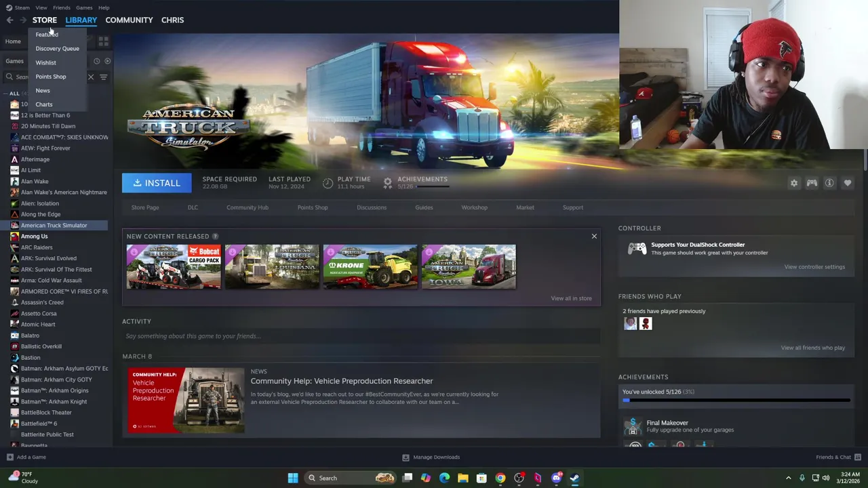Click the recent clock icon in Games row

96,61
